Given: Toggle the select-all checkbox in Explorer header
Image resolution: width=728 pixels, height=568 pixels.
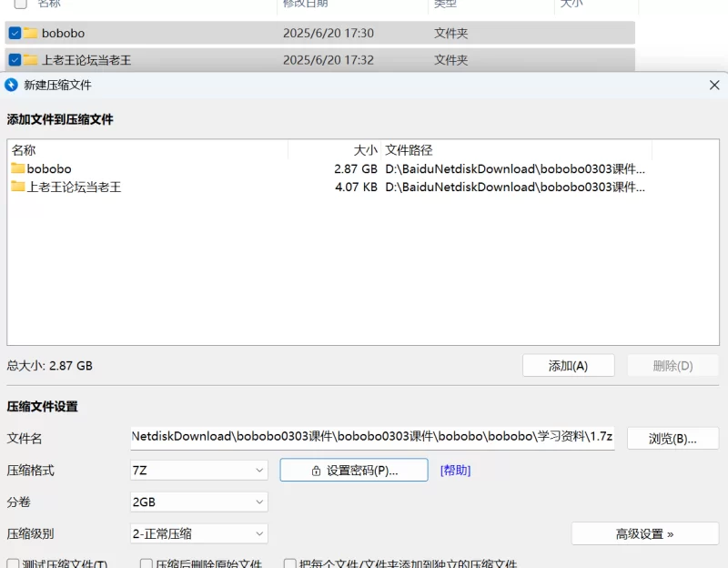Looking at the screenshot, I should pos(20,4).
